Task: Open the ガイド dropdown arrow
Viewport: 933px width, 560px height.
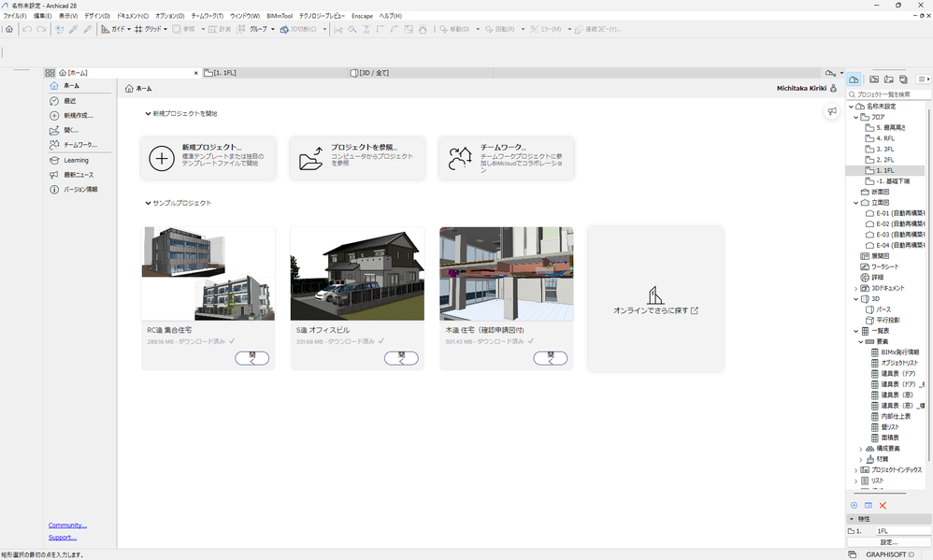Action: point(129,29)
